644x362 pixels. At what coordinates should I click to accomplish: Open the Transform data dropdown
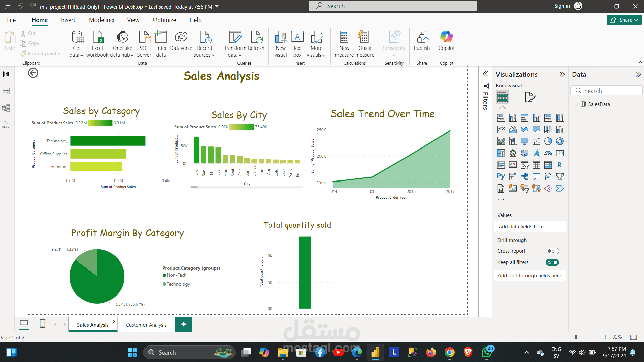pyautogui.click(x=235, y=44)
